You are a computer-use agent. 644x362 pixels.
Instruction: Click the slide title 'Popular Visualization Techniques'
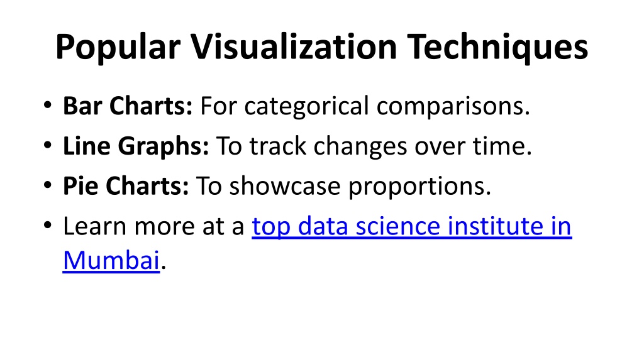pos(322,47)
